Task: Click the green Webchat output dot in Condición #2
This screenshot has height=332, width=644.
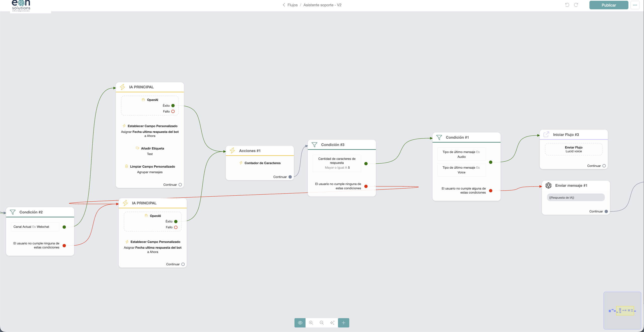Action: click(x=64, y=227)
